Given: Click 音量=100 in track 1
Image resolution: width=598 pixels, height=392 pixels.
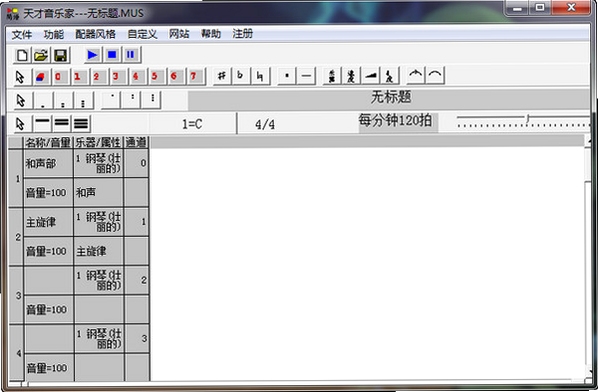Looking at the screenshot, I should pyautogui.click(x=48, y=193).
